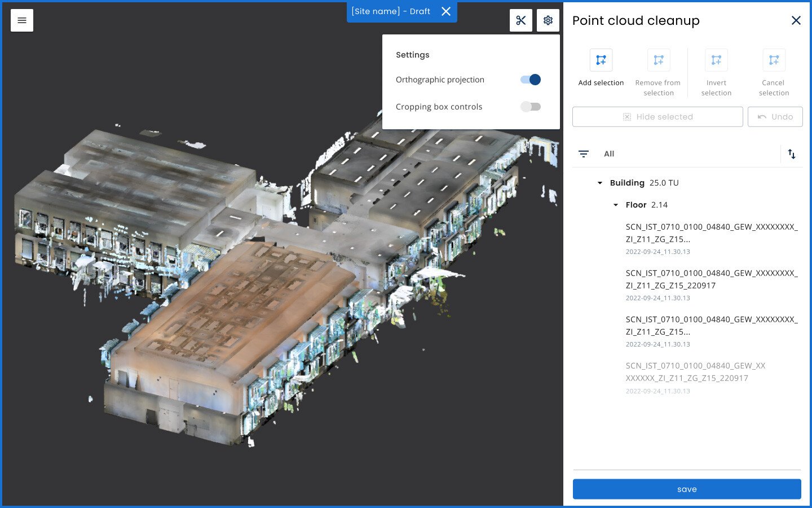Image resolution: width=812 pixels, height=508 pixels.
Task: Click the save button
Action: pyautogui.click(x=687, y=489)
